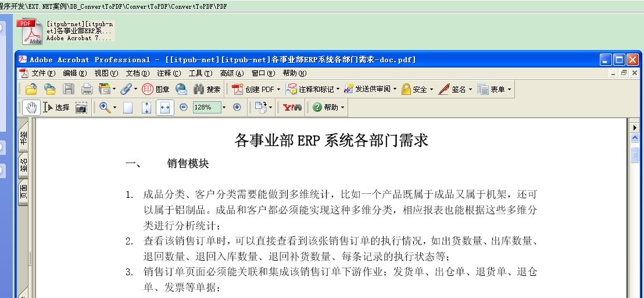This screenshot has height=298, width=644.
Task: Click the document pane options arrow
Action: [x=635, y=128]
